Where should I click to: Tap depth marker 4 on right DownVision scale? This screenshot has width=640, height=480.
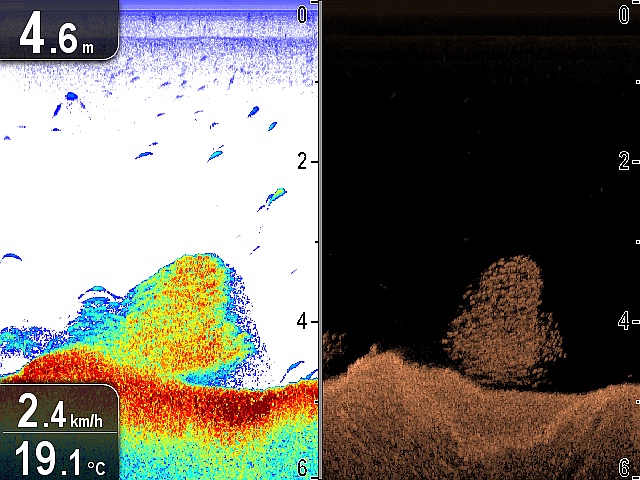(624, 321)
